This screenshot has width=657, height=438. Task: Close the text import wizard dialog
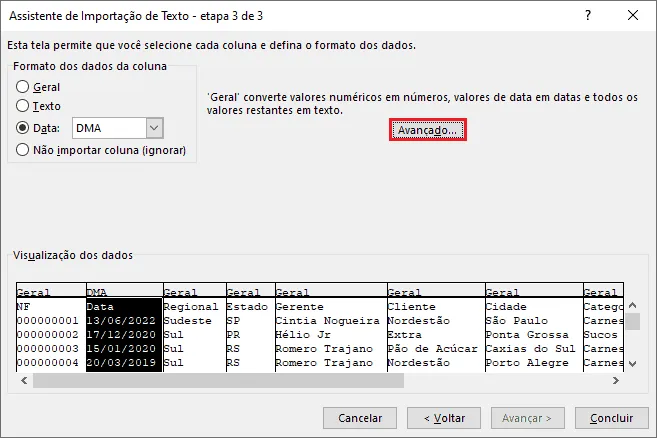(633, 16)
